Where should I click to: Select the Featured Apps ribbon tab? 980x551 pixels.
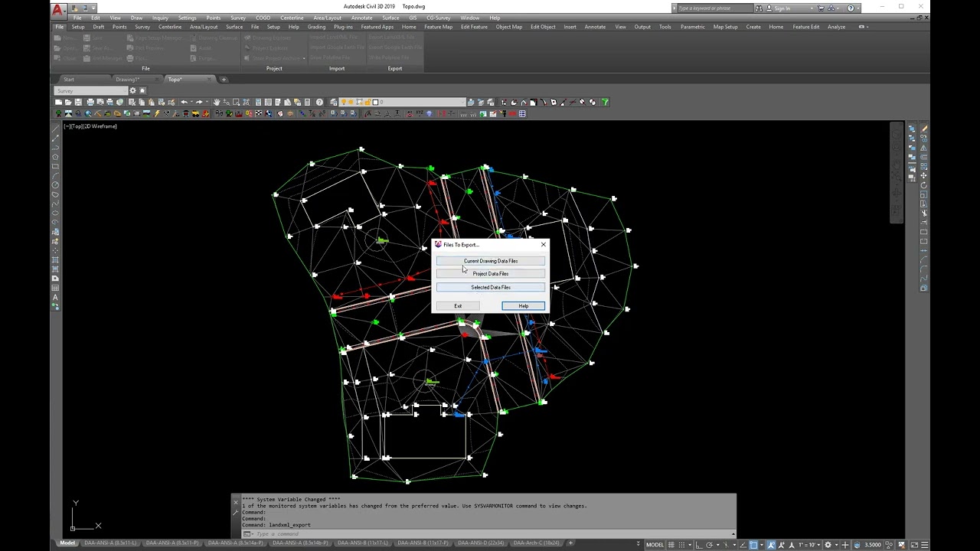point(377,27)
